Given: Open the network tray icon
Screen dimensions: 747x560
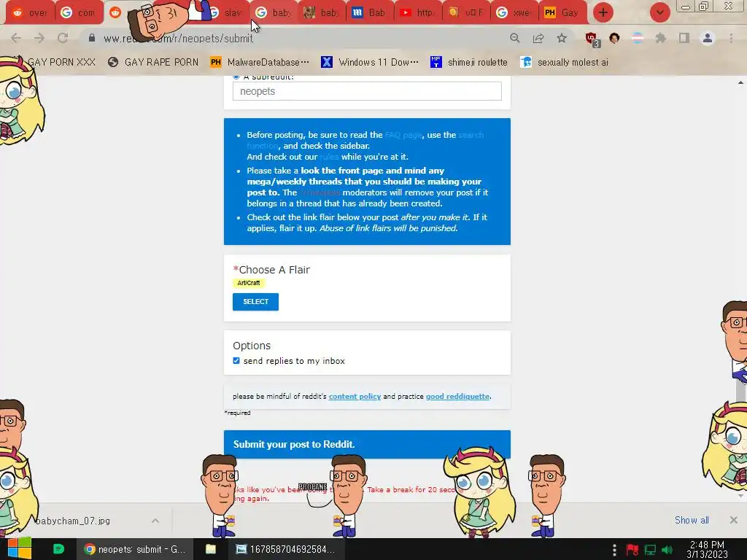Looking at the screenshot, I should (x=650, y=550).
